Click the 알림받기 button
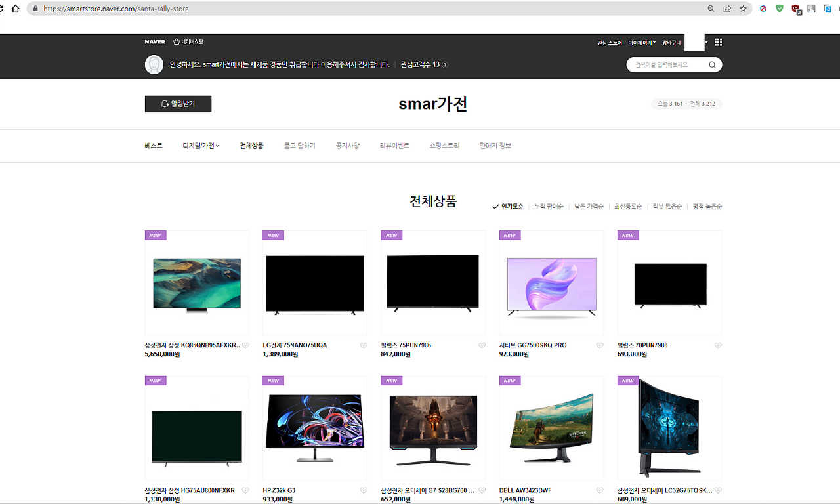Viewport: 840px width, 504px height. pyautogui.click(x=178, y=104)
